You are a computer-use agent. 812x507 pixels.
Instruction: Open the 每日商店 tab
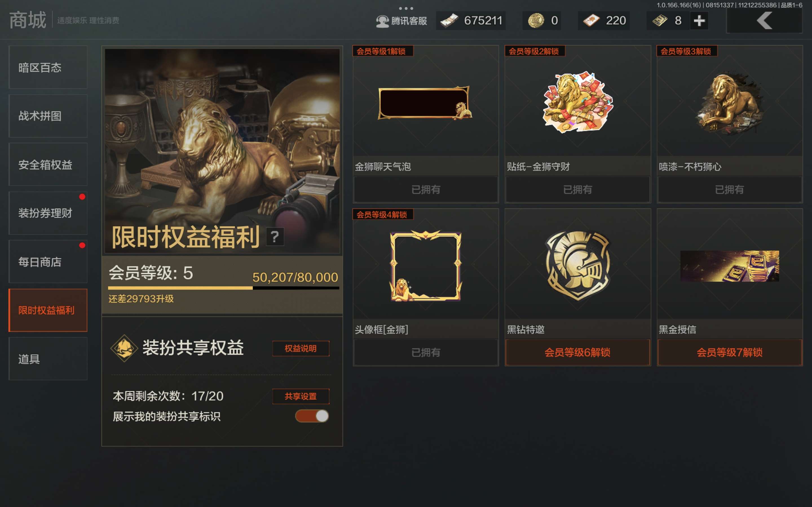coord(48,262)
